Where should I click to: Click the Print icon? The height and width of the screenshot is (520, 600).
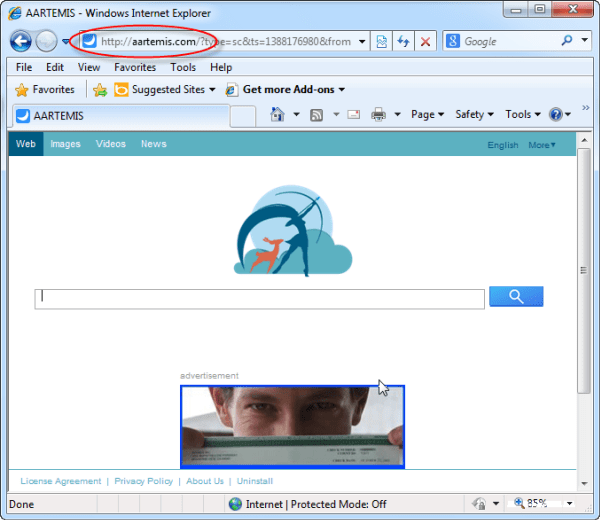click(x=378, y=114)
